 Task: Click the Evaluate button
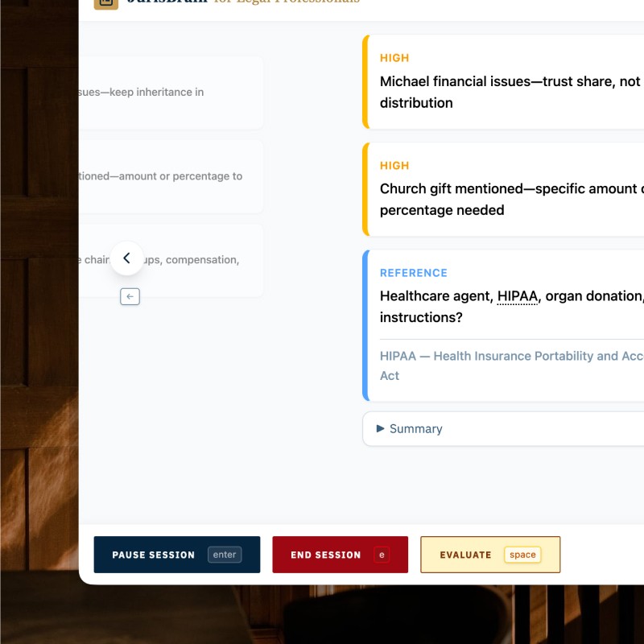pyautogui.click(x=490, y=555)
